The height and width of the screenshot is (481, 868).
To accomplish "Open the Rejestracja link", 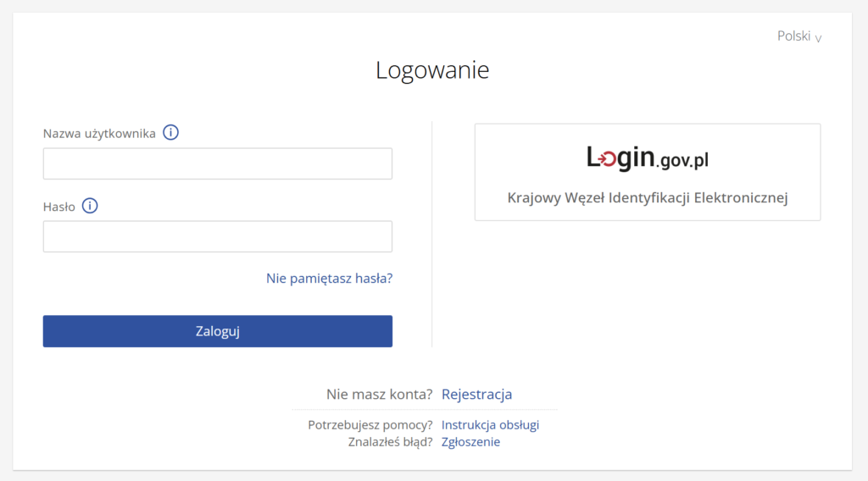I will click(x=476, y=394).
